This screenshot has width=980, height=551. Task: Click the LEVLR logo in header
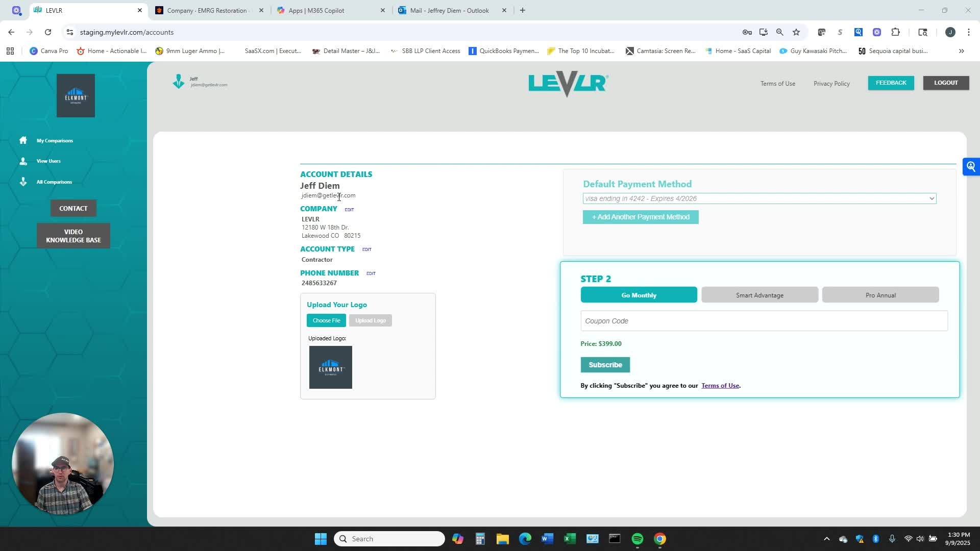568,84
